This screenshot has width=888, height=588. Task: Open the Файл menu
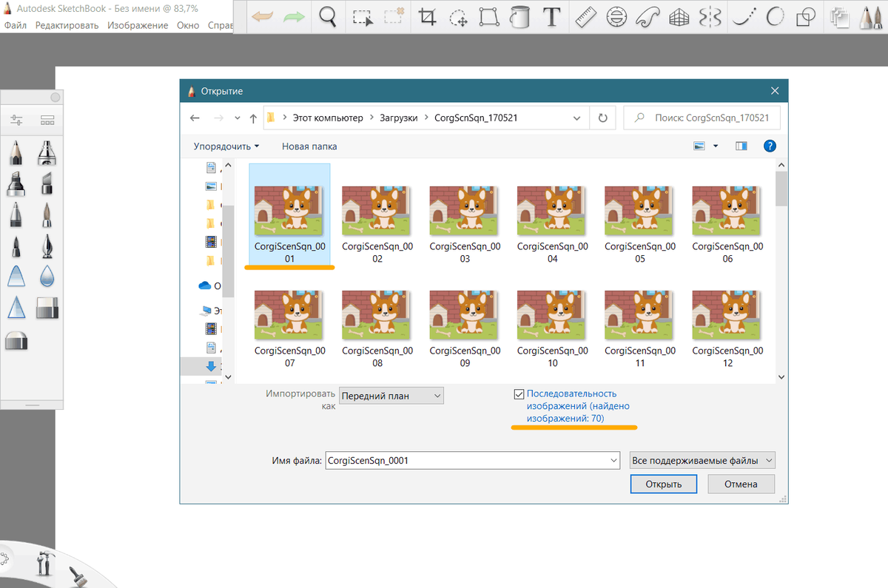[x=15, y=25]
